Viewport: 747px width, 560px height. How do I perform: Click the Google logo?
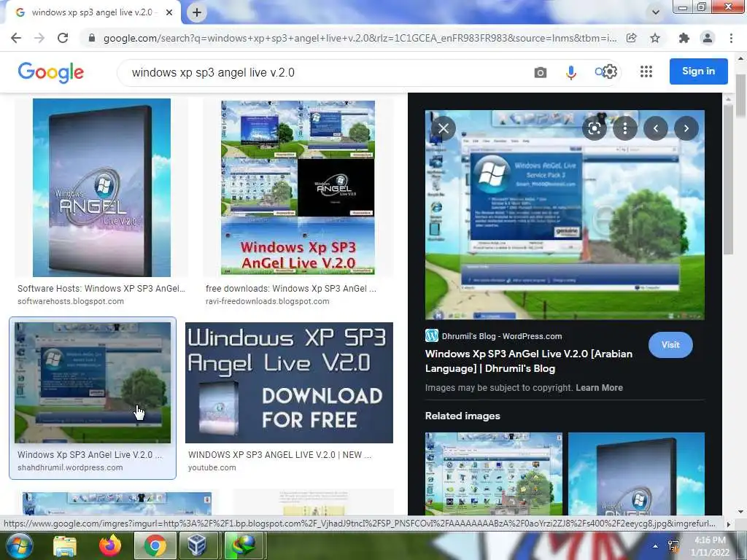point(51,72)
